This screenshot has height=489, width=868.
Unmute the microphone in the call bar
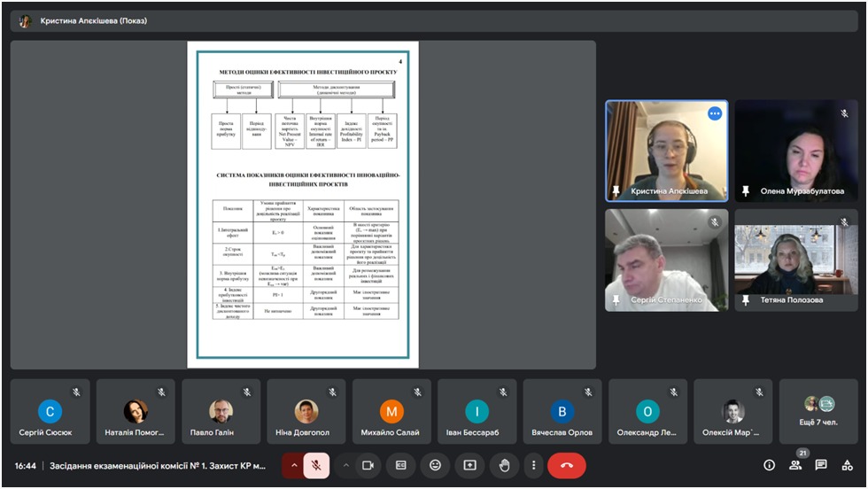pos(316,465)
